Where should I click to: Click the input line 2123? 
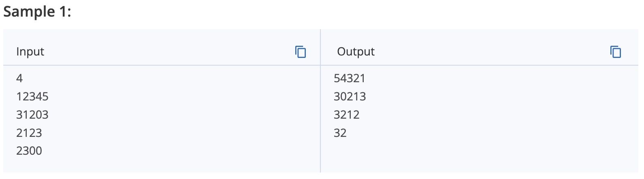click(x=29, y=133)
